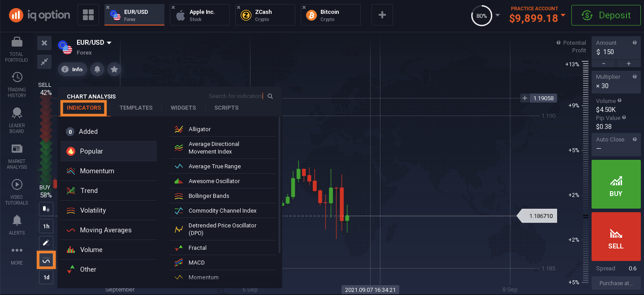The height and width of the screenshot is (295, 644).
Task: Click the red SELL button
Action: click(616, 236)
